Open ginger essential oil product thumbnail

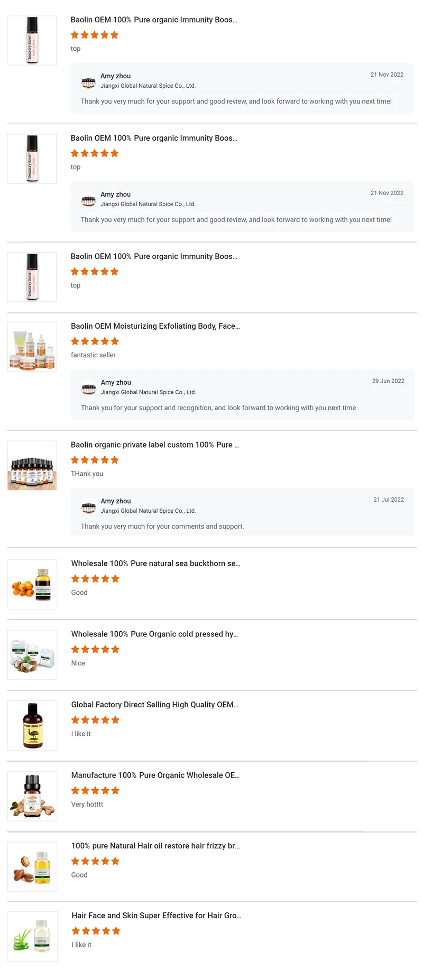pos(32,796)
